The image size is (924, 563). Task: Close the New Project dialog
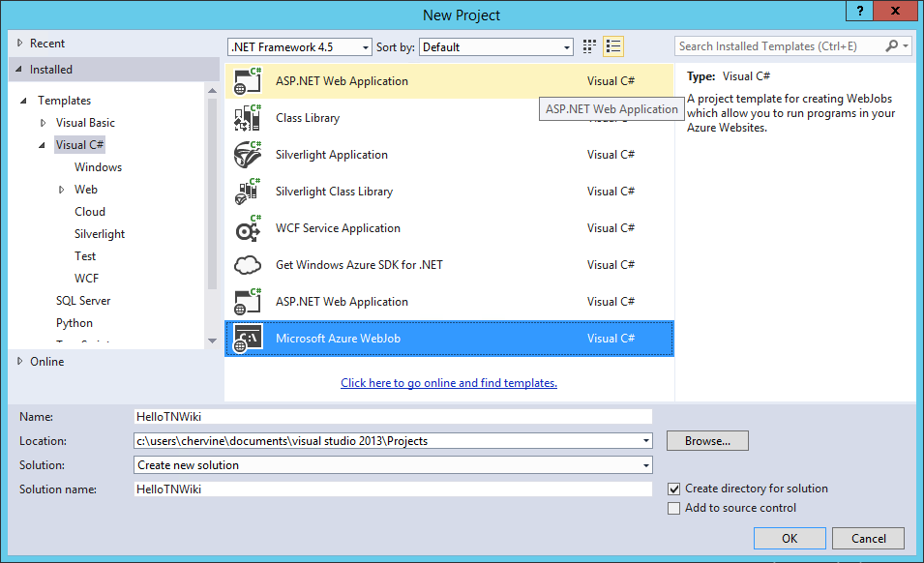click(x=895, y=12)
